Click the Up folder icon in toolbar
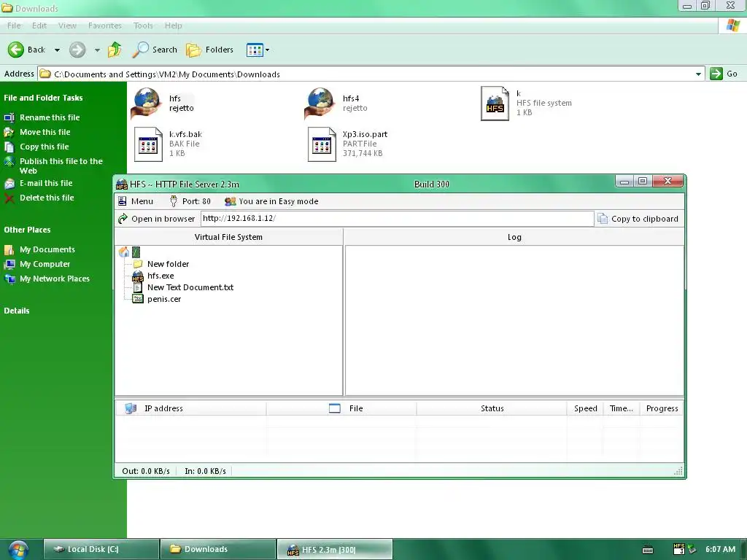This screenshot has height=560, width=747. point(115,50)
